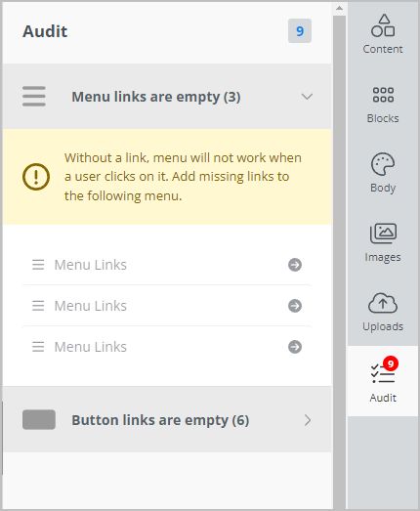Click the scrollbar up arrow

tap(339, 8)
